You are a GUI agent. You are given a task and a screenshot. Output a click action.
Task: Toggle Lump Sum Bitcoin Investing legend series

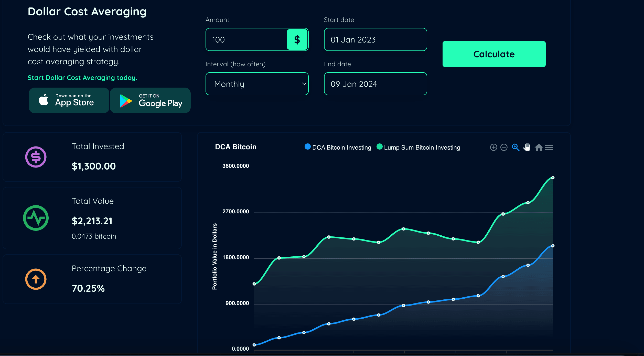click(x=418, y=147)
